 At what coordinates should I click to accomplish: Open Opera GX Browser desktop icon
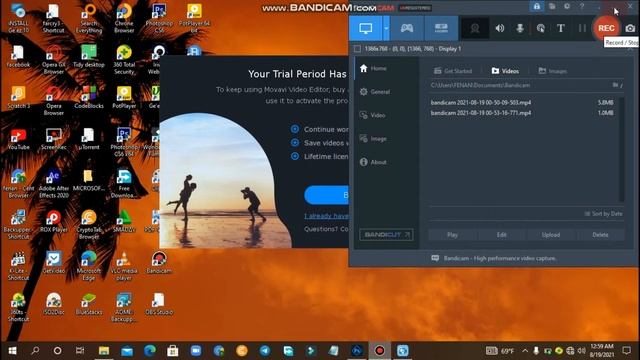click(x=53, y=60)
